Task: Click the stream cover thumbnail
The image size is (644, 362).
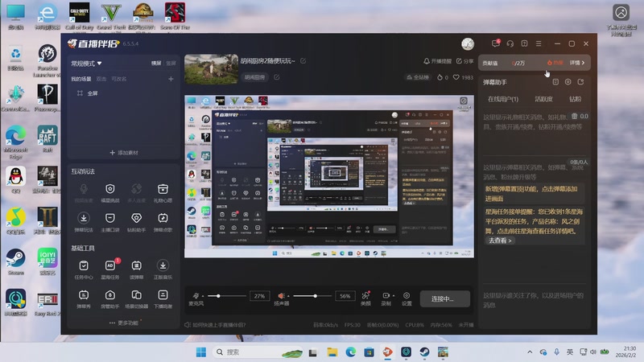Action: click(211, 69)
